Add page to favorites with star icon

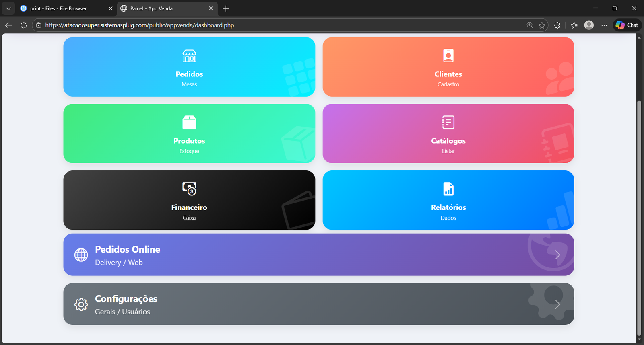point(542,25)
